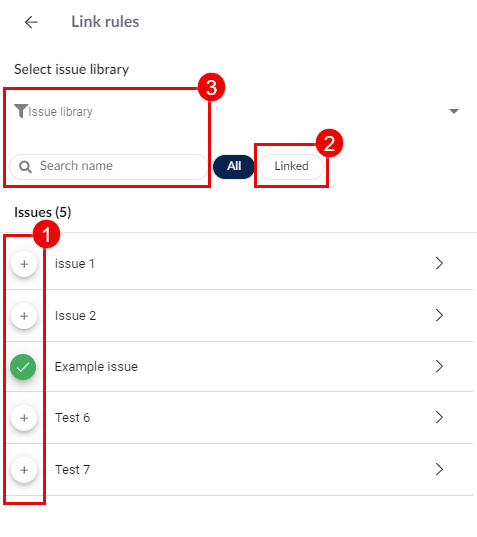Open the Test 7 row
The height and width of the screenshot is (537, 477).
[x=240, y=470]
